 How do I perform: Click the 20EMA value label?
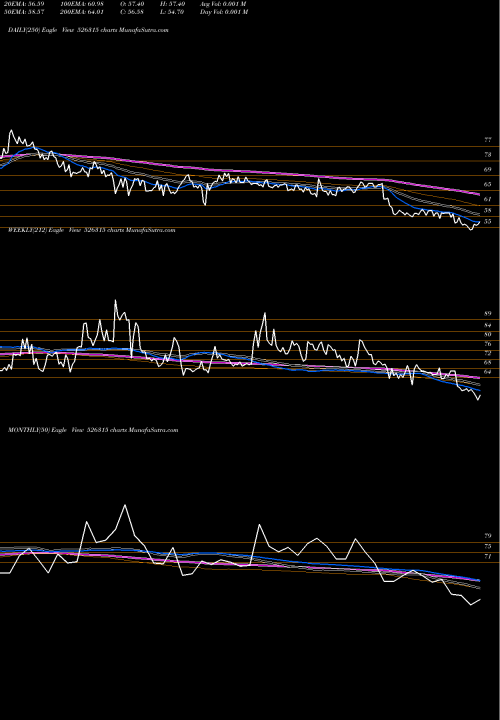pyautogui.click(x=26, y=4)
